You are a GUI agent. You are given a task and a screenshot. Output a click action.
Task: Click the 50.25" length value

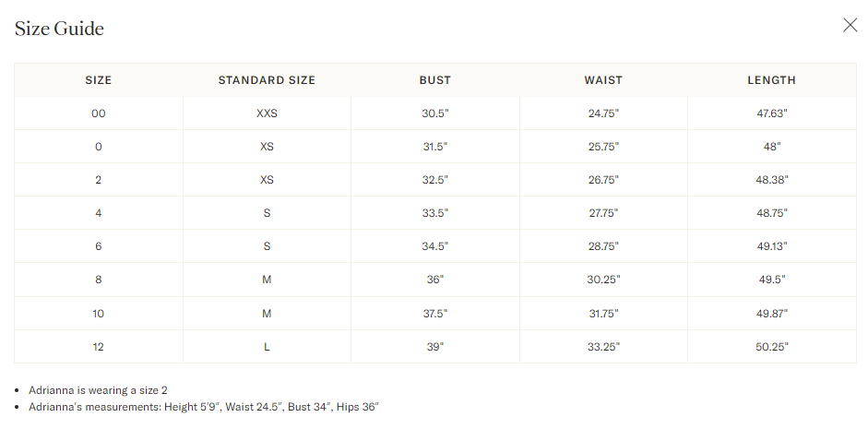coord(771,347)
